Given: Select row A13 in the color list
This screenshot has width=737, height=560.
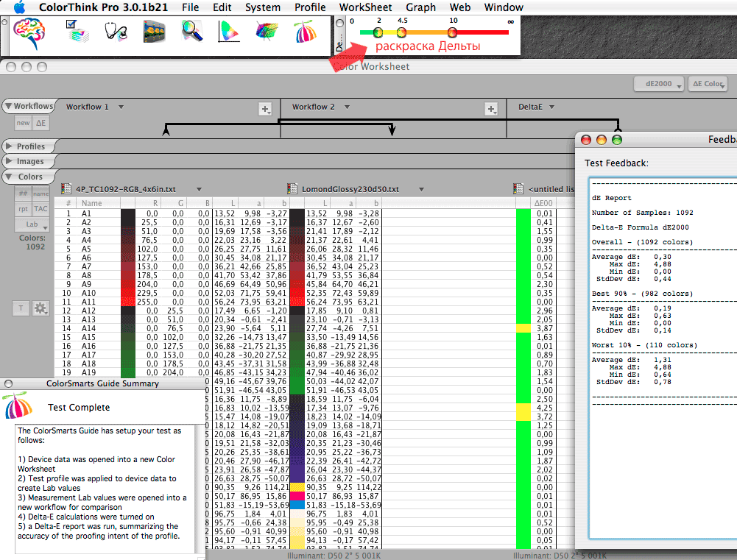Looking at the screenshot, I should tap(219, 319).
